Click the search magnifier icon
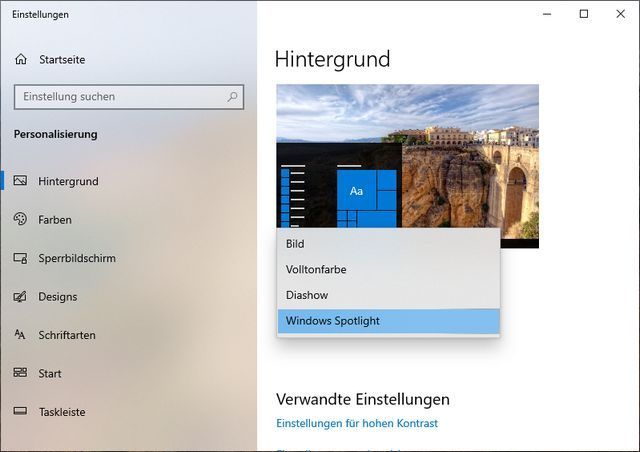This screenshot has width=640, height=452. point(232,97)
